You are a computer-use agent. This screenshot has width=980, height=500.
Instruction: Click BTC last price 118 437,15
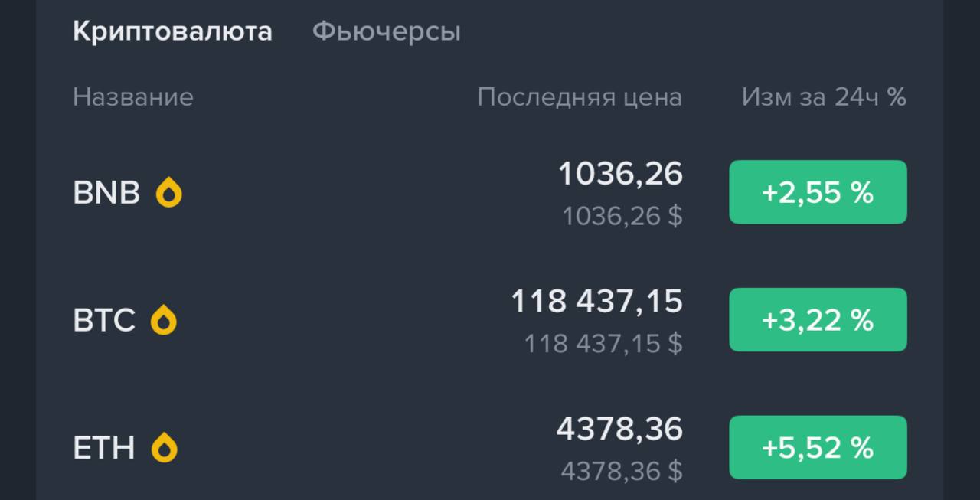(x=596, y=302)
